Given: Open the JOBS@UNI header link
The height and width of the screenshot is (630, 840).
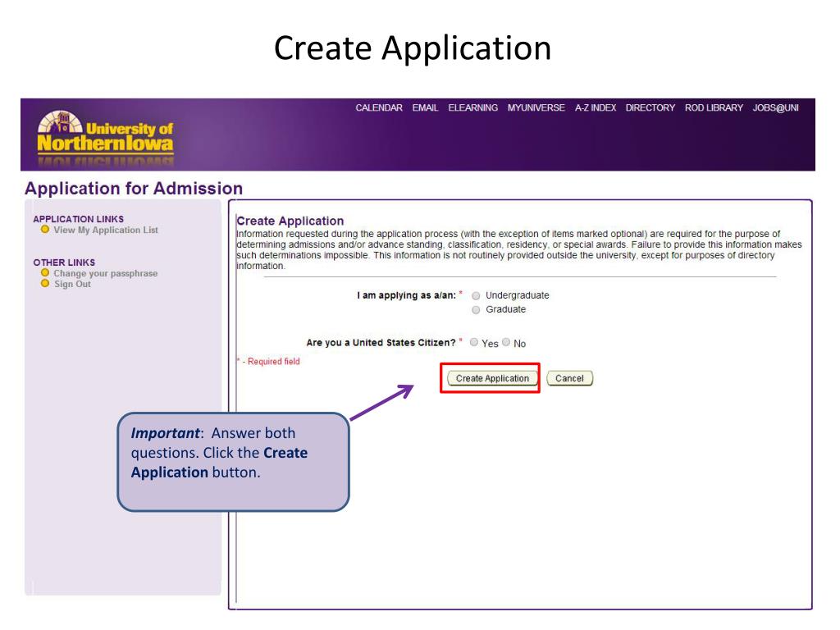Looking at the screenshot, I should [776, 107].
